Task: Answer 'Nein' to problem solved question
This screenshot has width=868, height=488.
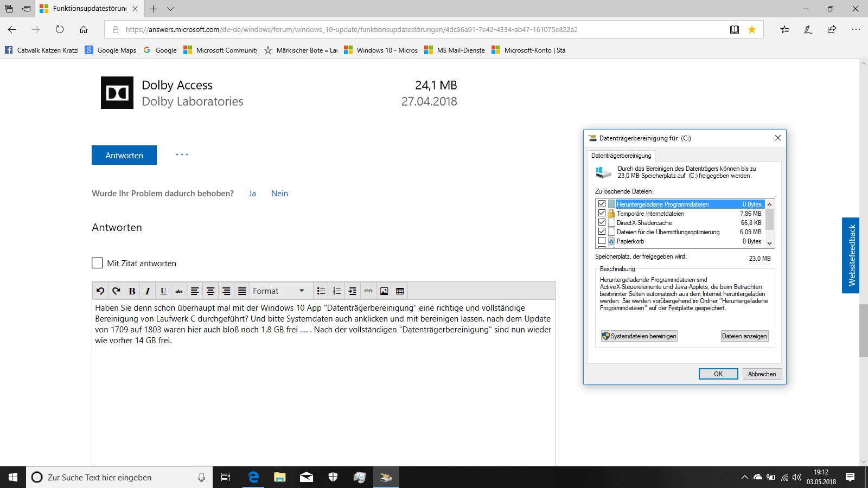Action: click(279, 194)
